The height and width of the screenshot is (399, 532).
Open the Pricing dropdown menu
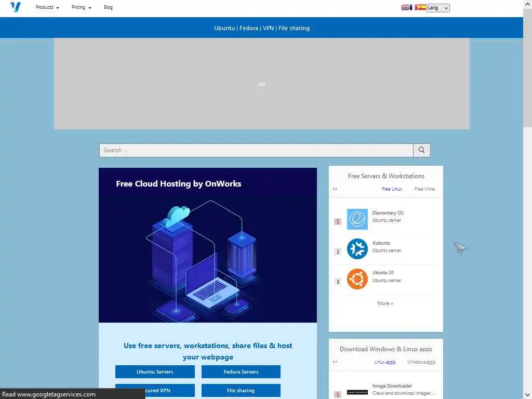coord(82,7)
